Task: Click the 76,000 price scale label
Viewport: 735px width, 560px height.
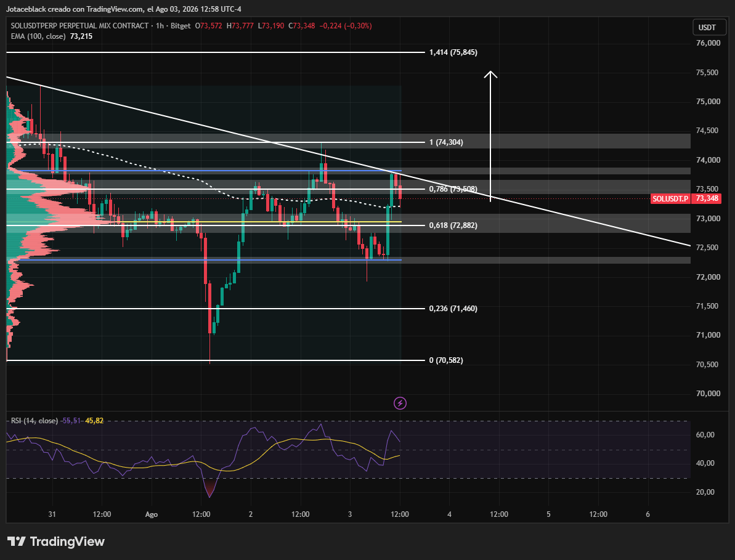Action: pyautogui.click(x=708, y=43)
